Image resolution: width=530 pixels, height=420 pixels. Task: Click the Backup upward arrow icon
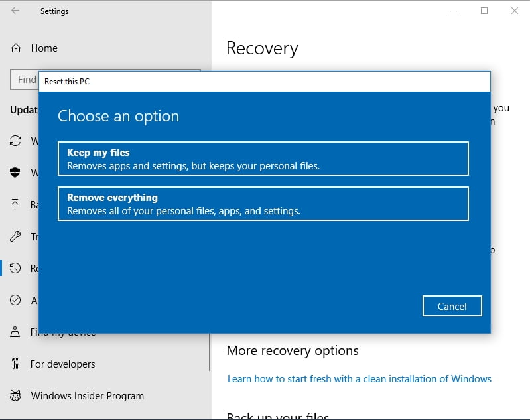click(15, 204)
